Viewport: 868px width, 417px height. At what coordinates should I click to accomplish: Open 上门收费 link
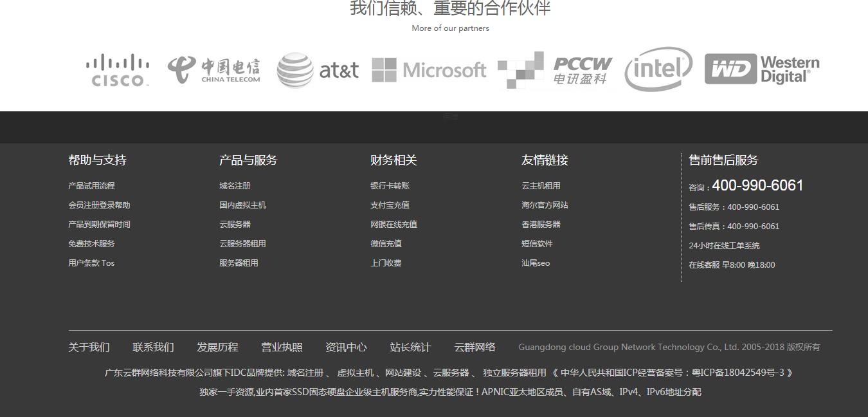386,263
